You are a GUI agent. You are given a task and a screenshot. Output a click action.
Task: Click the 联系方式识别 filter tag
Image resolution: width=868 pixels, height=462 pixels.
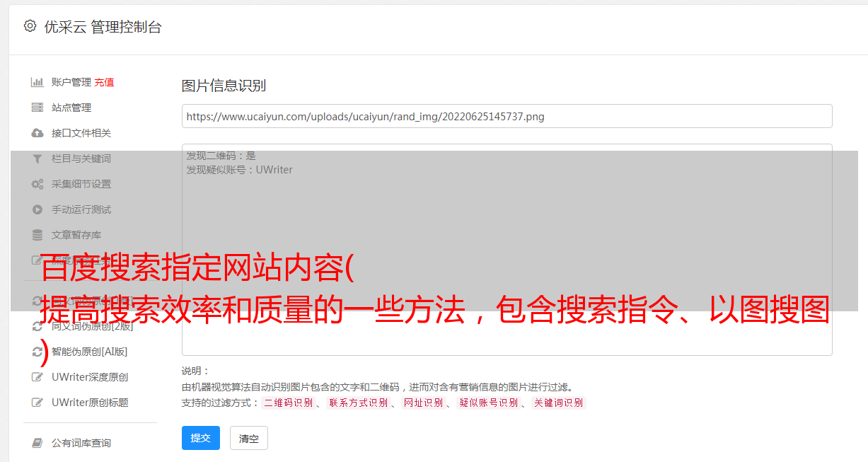point(358,403)
